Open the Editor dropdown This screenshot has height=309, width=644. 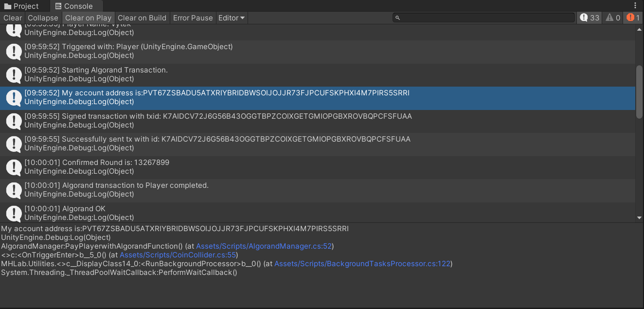231,18
